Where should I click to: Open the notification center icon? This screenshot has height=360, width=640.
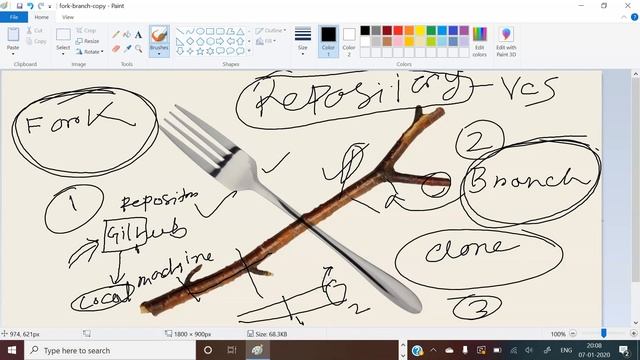click(624, 350)
